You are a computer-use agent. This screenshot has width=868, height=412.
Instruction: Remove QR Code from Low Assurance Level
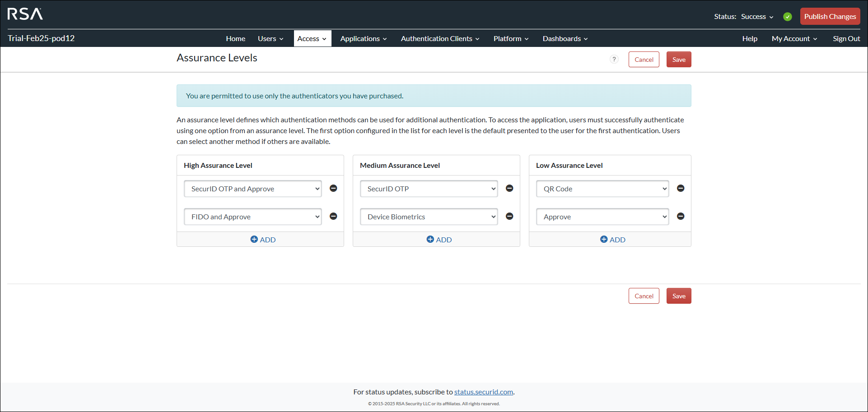pyautogui.click(x=681, y=188)
